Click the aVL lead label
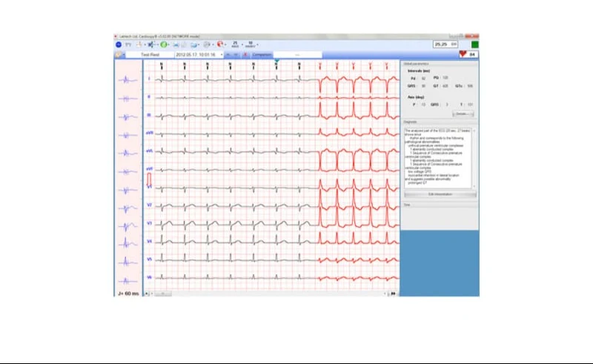This screenshot has height=364, width=593. 150,151
